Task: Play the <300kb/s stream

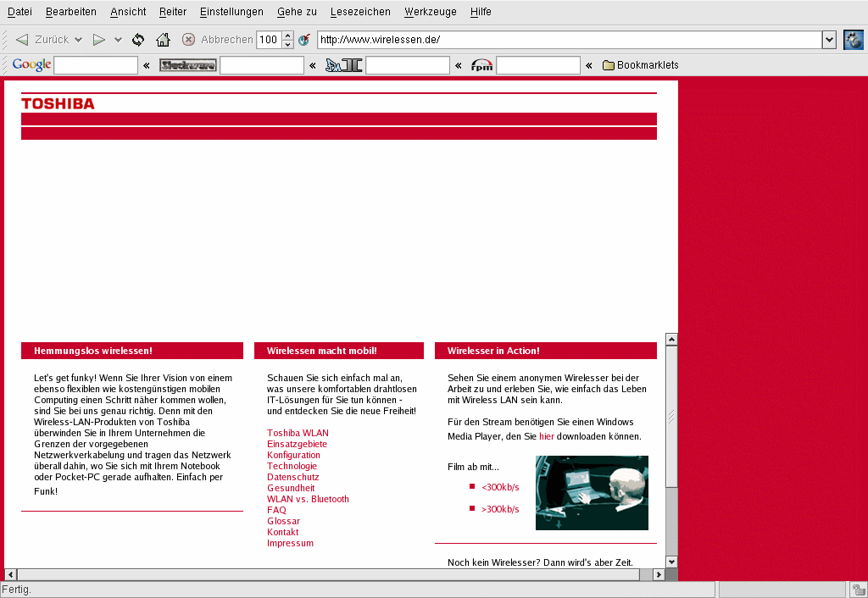Action: (x=500, y=487)
